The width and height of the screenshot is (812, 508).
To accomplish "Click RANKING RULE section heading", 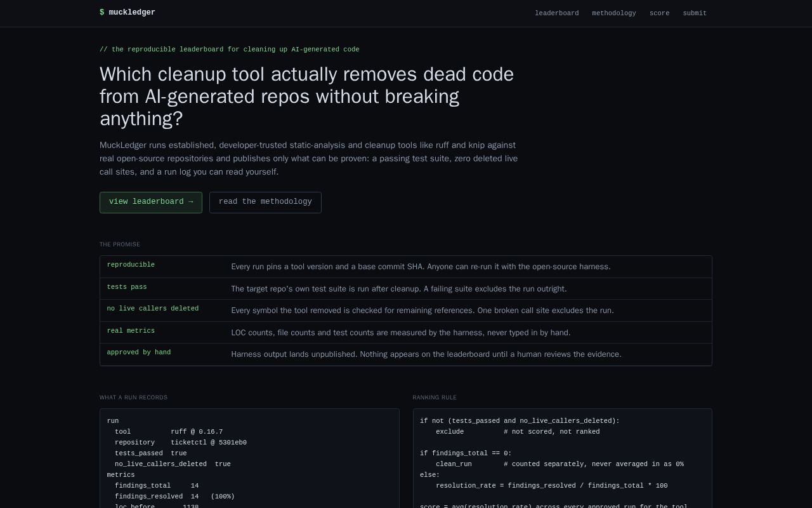I will 435,398.
